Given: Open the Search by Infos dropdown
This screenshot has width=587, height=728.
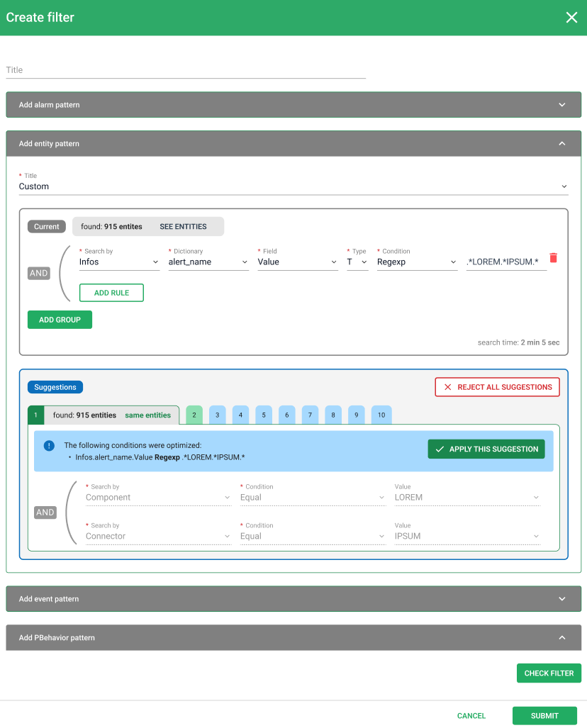Looking at the screenshot, I should (119, 262).
